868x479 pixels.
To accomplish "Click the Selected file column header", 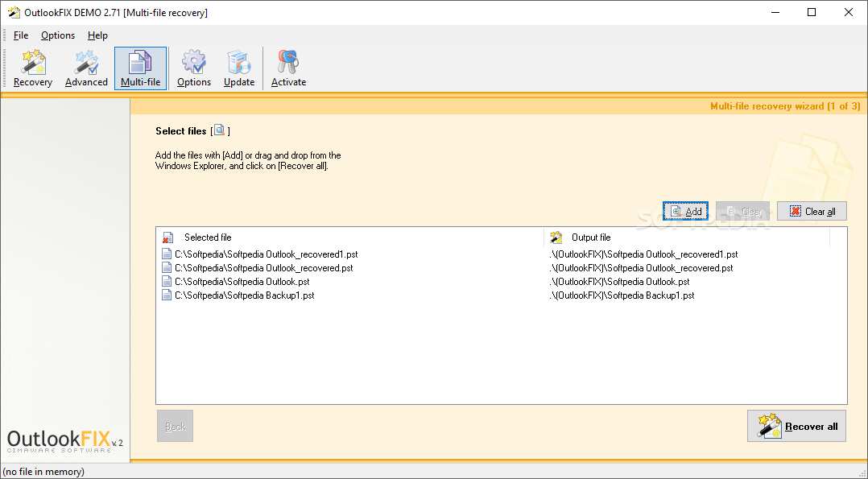I will click(x=350, y=237).
